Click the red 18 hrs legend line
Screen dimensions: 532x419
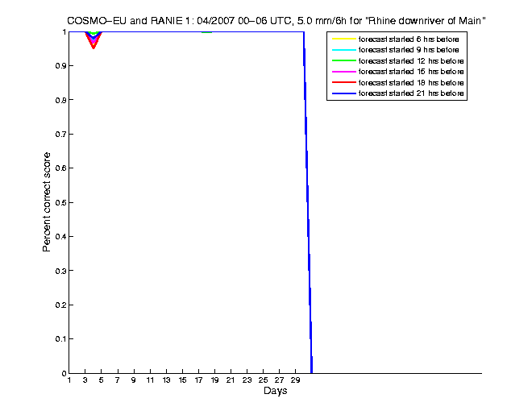344,82
